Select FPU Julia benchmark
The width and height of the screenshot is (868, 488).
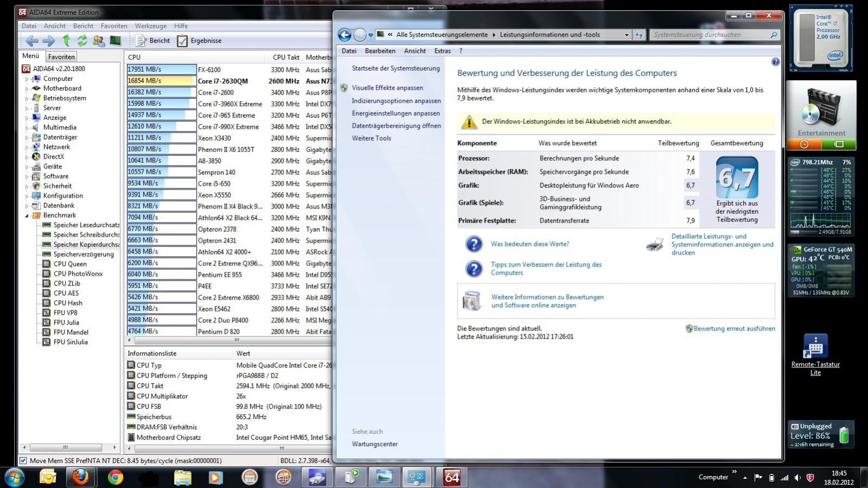(66, 323)
